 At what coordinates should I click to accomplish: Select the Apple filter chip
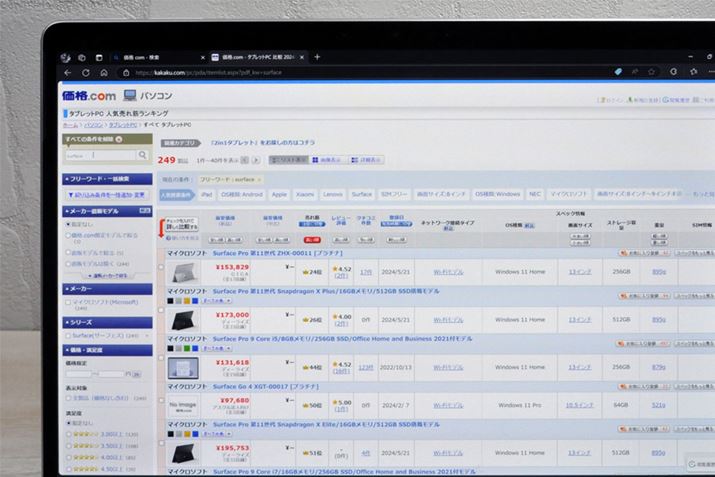coord(279,194)
